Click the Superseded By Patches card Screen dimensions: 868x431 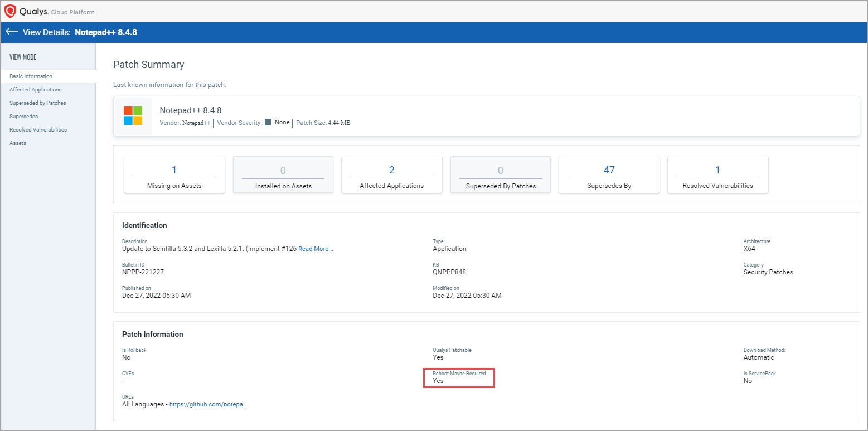coord(501,175)
